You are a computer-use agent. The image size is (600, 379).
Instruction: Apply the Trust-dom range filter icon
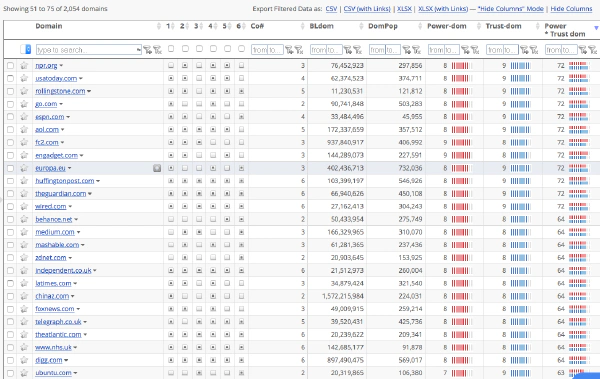[524, 49]
